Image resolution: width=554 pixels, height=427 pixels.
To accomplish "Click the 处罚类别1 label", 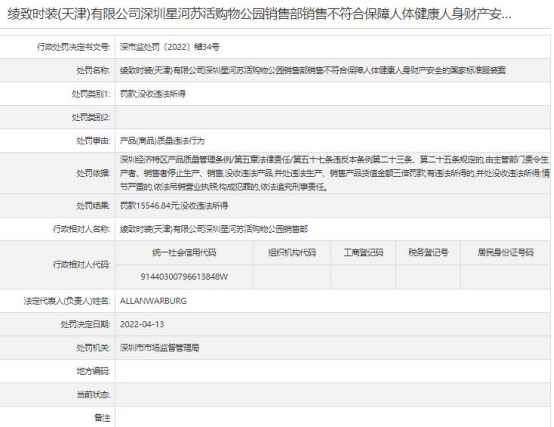I will click(91, 94).
